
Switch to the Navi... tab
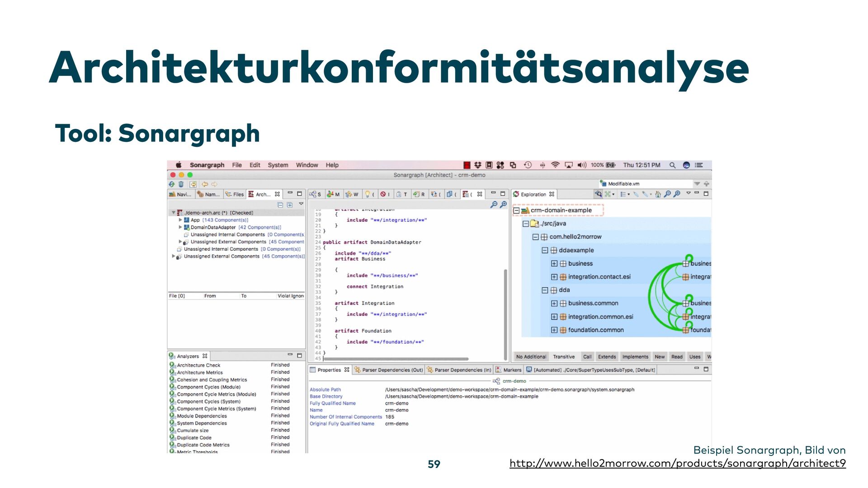(180, 194)
